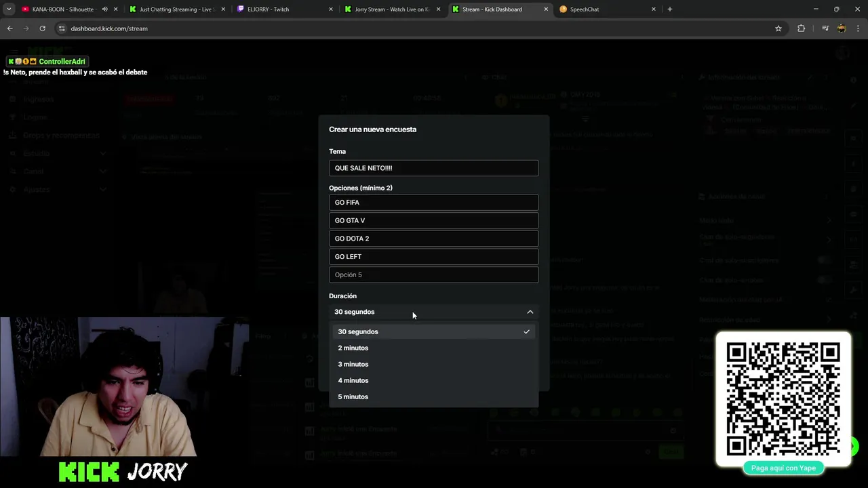This screenshot has width=868, height=488.
Task: Switch to the SpeechChat tab
Action: [x=607, y=9]
